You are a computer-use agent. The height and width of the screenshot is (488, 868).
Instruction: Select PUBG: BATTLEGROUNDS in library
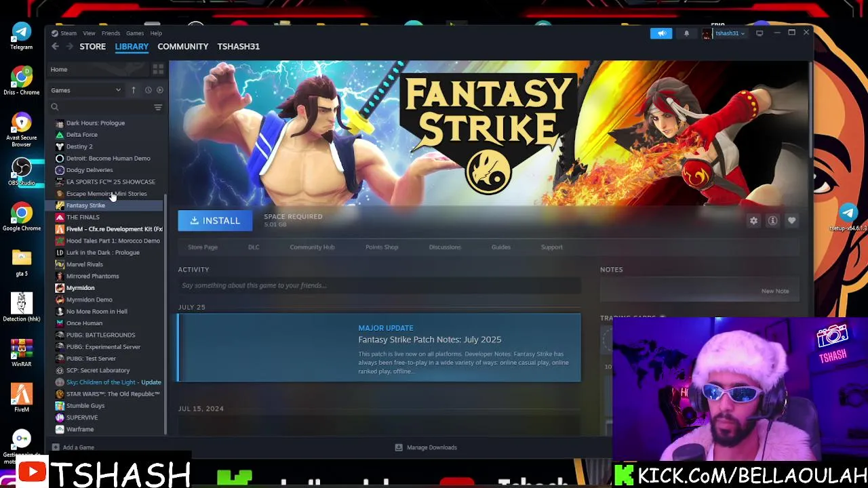pos(100,335)
